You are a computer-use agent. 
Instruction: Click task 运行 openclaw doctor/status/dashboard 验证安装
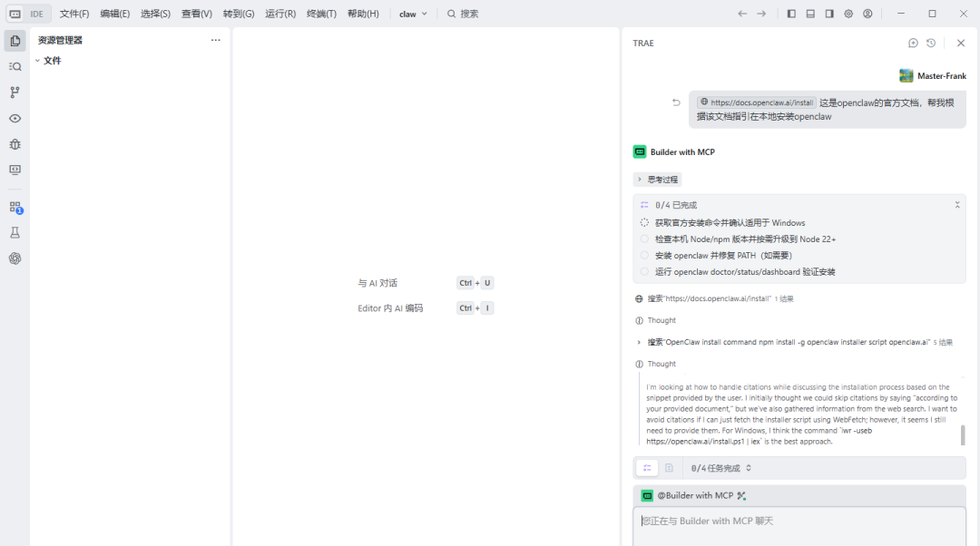745,272
